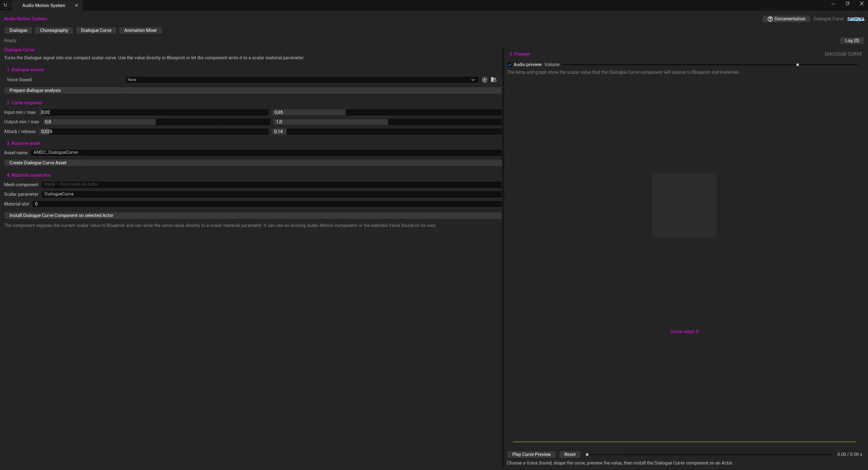This screenshot has height=470, width=868.
Task: Click the '1. Dialogue source' heading
Action: coord(25,70)
